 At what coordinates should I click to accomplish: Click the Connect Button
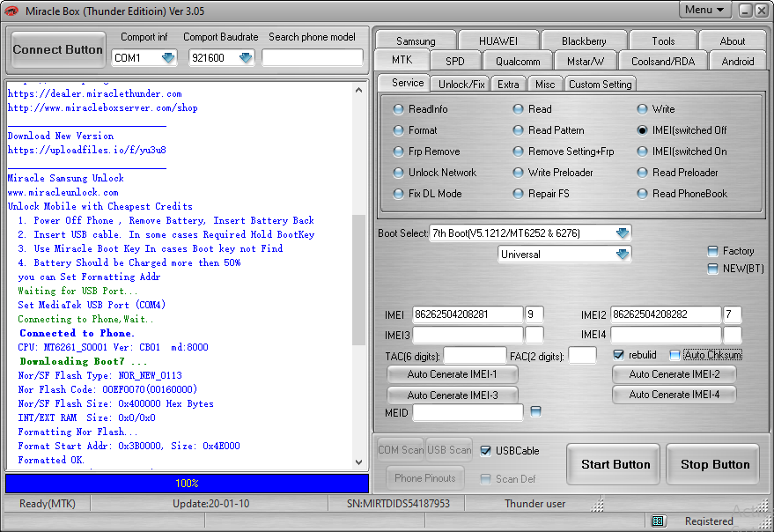(58, 49)
